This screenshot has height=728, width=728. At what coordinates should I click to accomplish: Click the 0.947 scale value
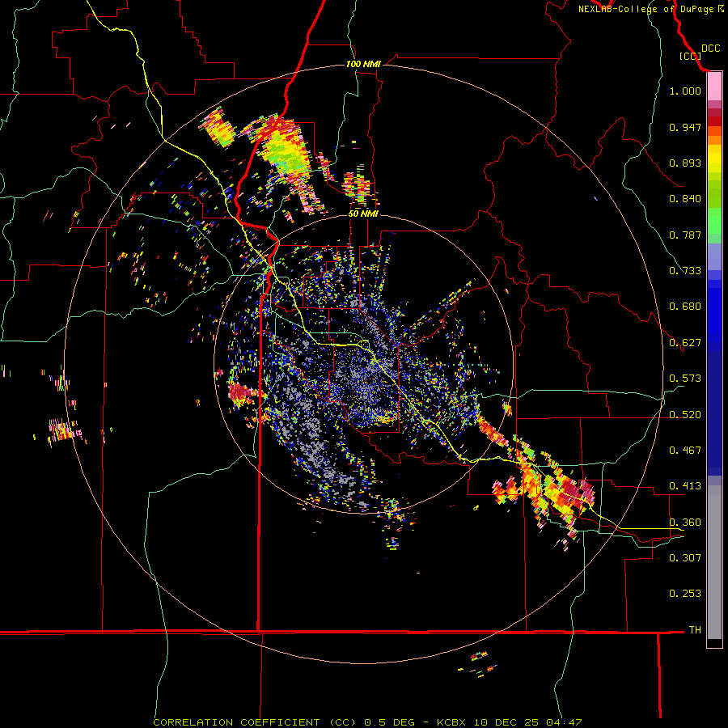(685, 127)
